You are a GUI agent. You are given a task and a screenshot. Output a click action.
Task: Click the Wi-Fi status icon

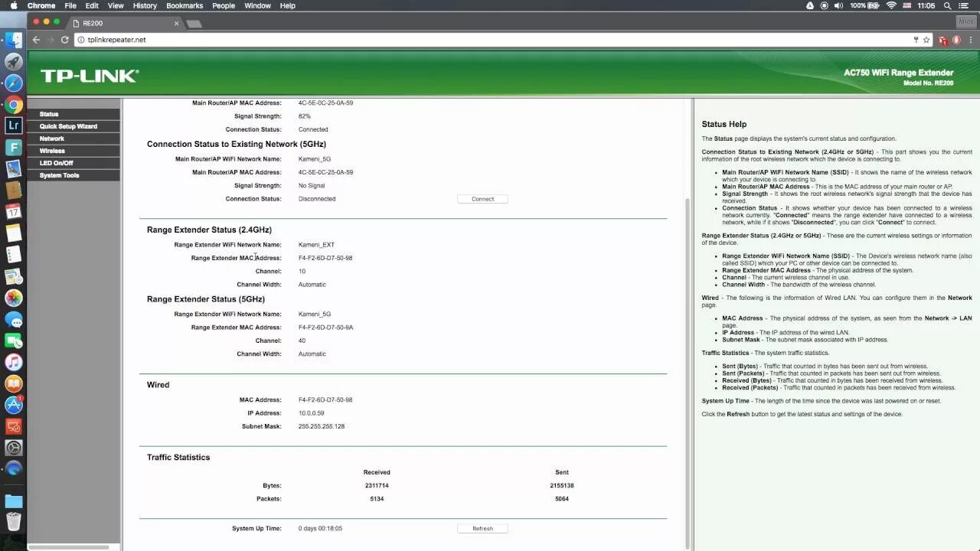pos(891,5)
